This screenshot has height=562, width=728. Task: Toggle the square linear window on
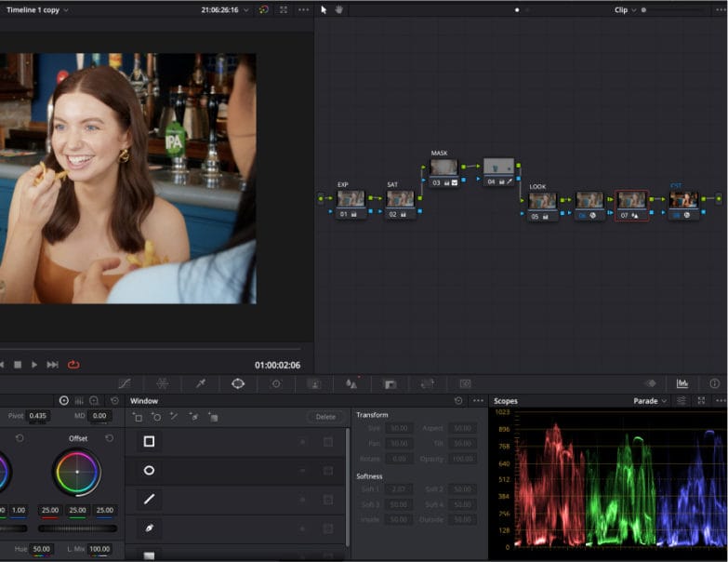[x=149, y=441]
